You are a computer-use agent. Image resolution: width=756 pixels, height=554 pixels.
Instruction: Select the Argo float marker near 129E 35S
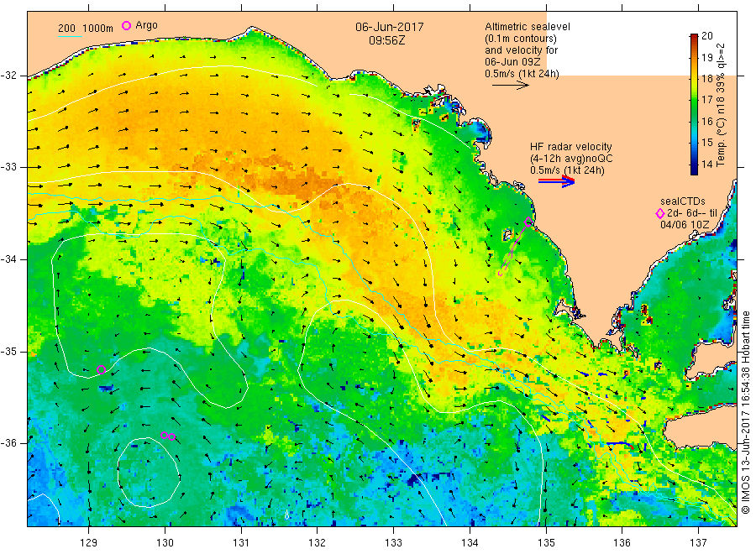point(102,370)
